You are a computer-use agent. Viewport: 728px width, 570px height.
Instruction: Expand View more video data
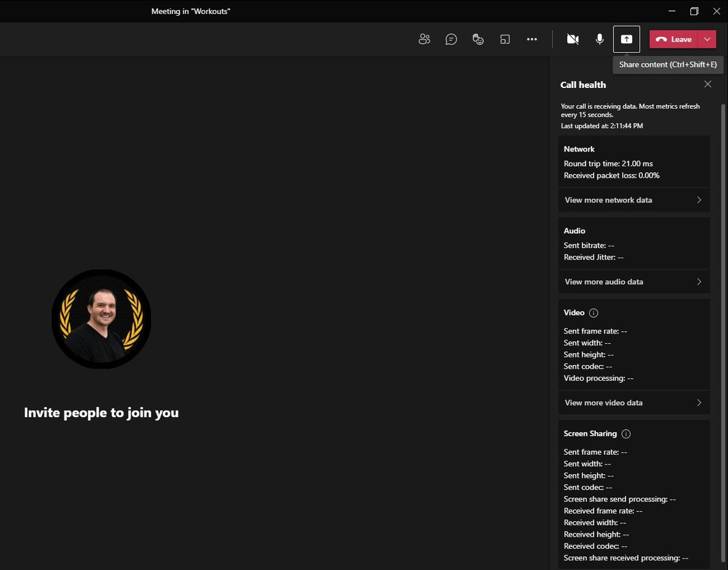tap(633, 403)
